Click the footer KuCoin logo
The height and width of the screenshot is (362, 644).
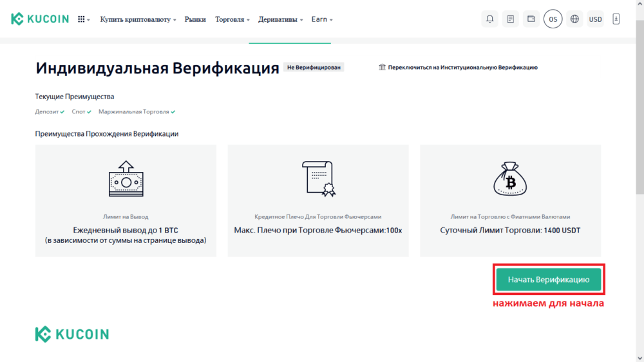[x=72, y=334]
